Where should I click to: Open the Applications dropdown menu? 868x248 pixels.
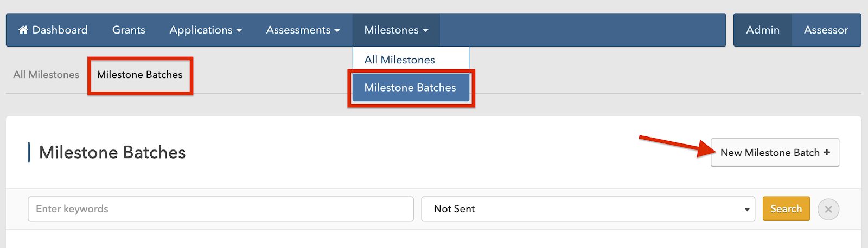[206, 30]
